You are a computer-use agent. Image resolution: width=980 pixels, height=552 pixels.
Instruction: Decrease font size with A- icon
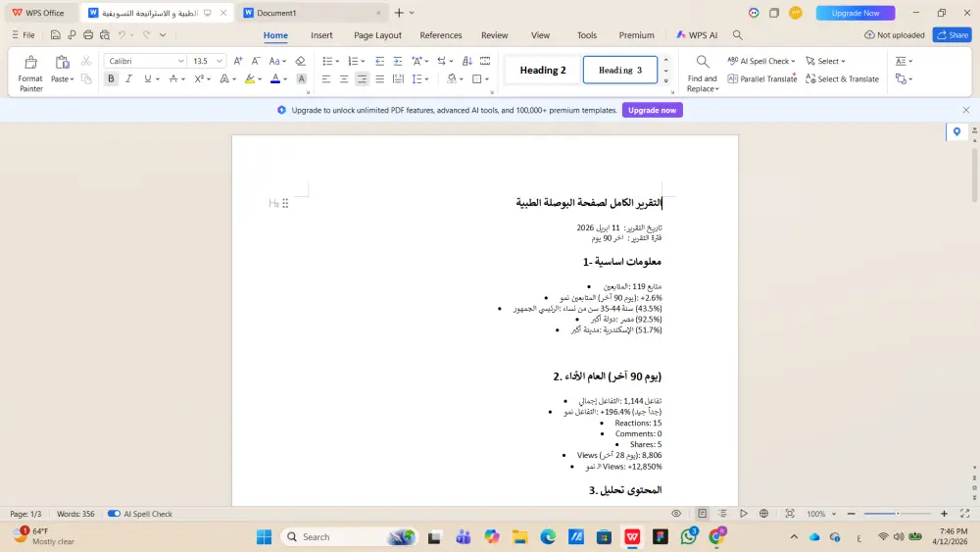point(256,61)
